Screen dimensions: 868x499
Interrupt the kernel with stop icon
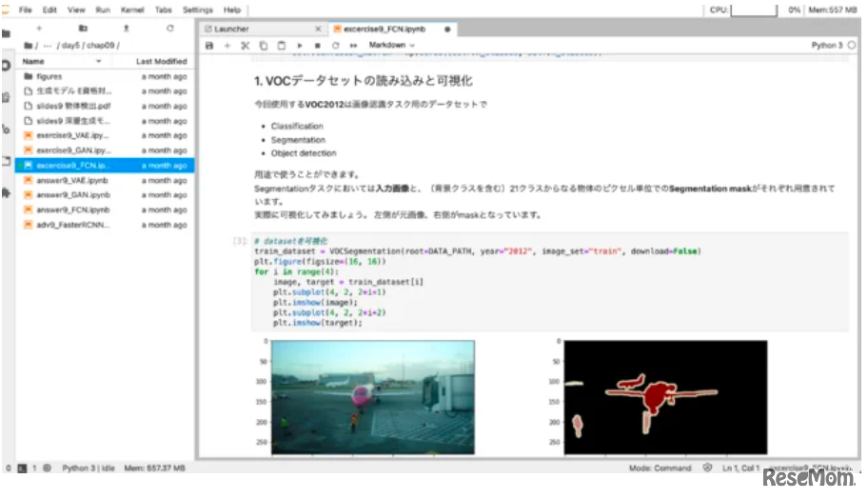[317, 45]
